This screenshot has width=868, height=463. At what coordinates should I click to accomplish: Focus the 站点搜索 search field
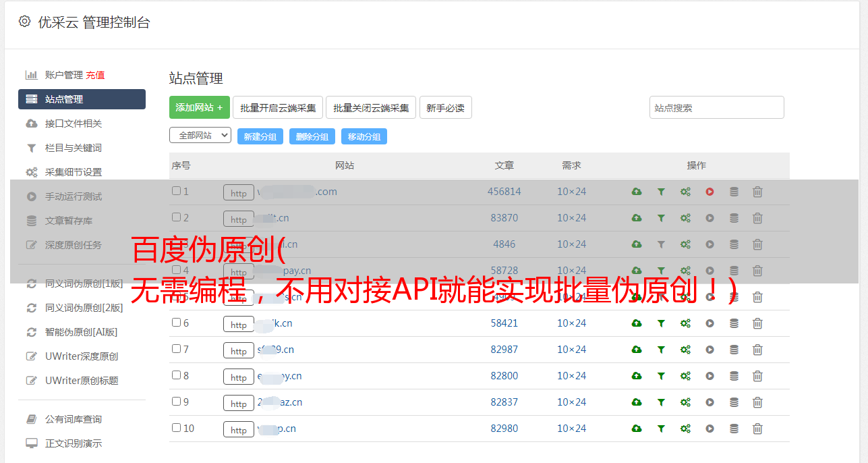[717, 107]
